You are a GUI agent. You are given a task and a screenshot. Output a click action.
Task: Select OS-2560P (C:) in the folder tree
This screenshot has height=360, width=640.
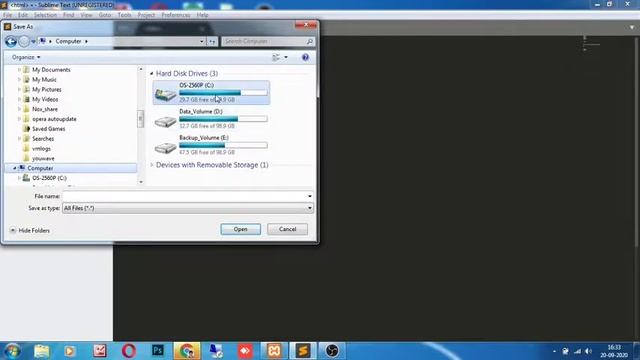point(49,178)
